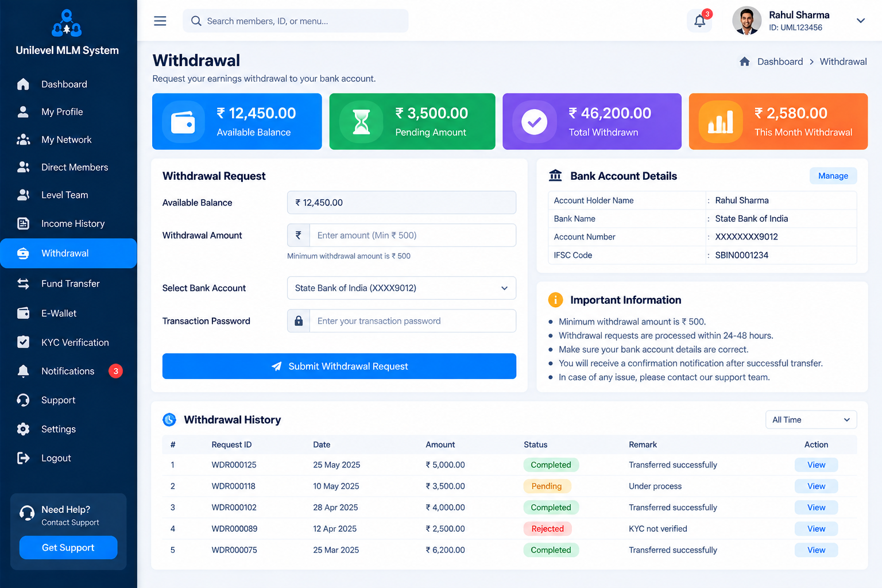Screen dimensions: 882x588
Task: Click the Dashboard breadcrumb link
Action: [780, 61]
